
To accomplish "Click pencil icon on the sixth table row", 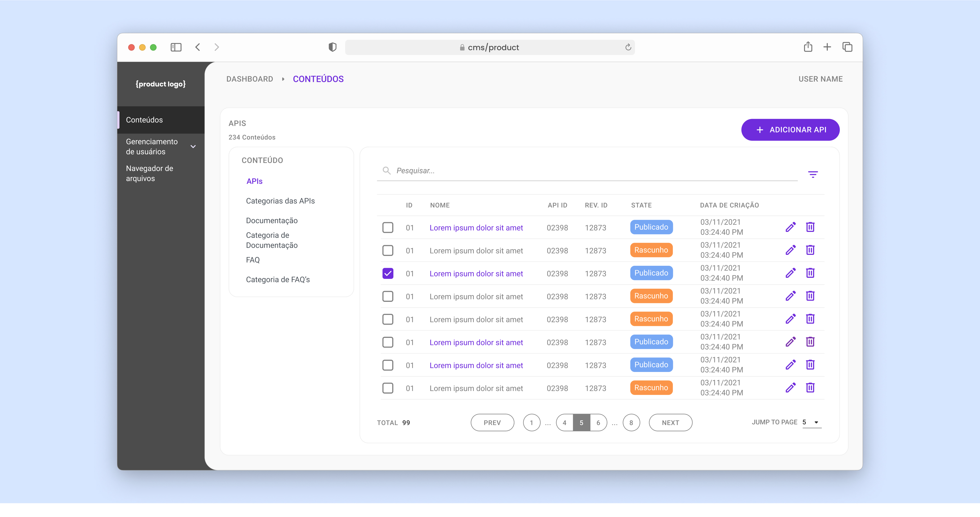I will tap(790, 342).
